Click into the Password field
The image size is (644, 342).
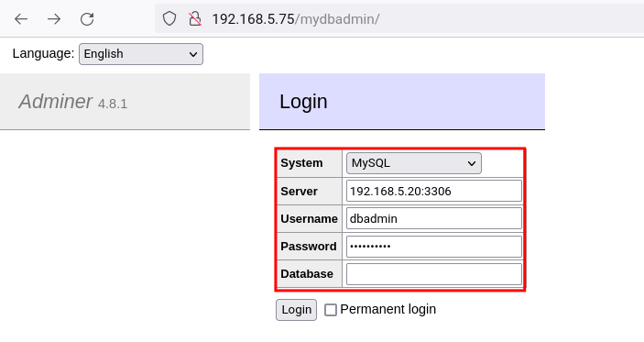[433, 247]
